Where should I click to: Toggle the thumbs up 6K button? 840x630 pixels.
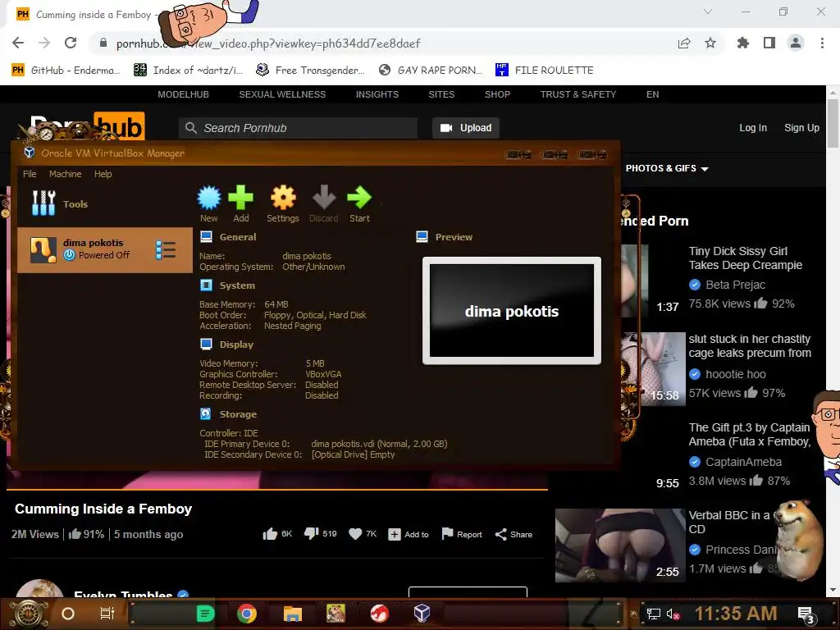click(277, 534)
